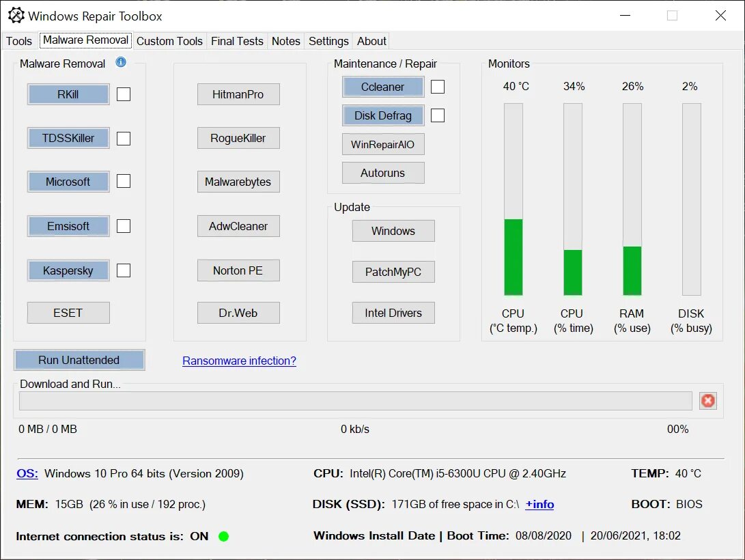Click the OS: link

click(x=27, y=473)
